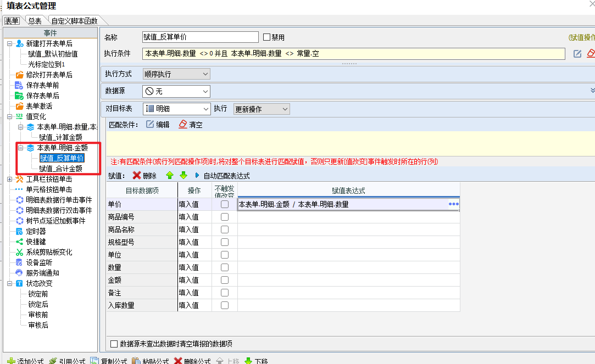
Task: Move assignment row down with green arrow
Action: pyautogui.click(x=183, y=176)
